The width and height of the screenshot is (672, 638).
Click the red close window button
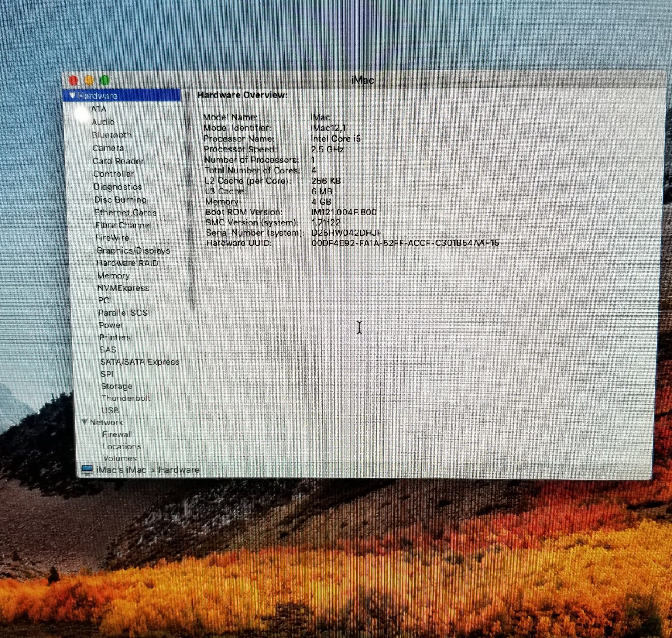73,81
